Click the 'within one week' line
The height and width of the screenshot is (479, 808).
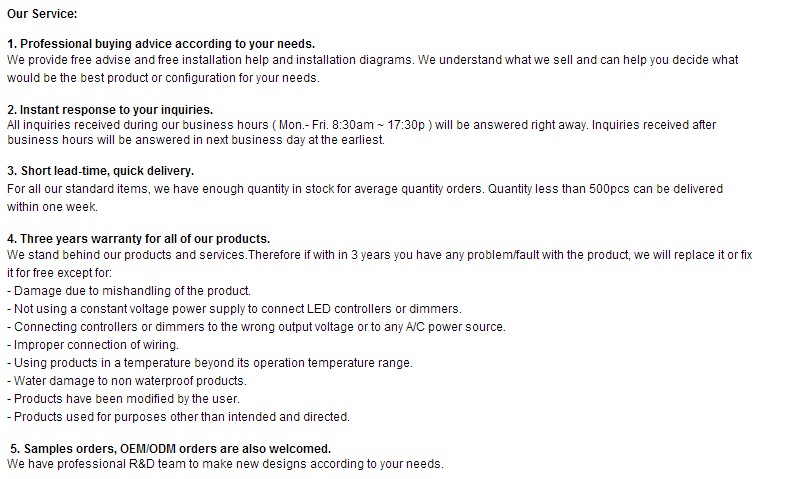[x=52, y=207]
